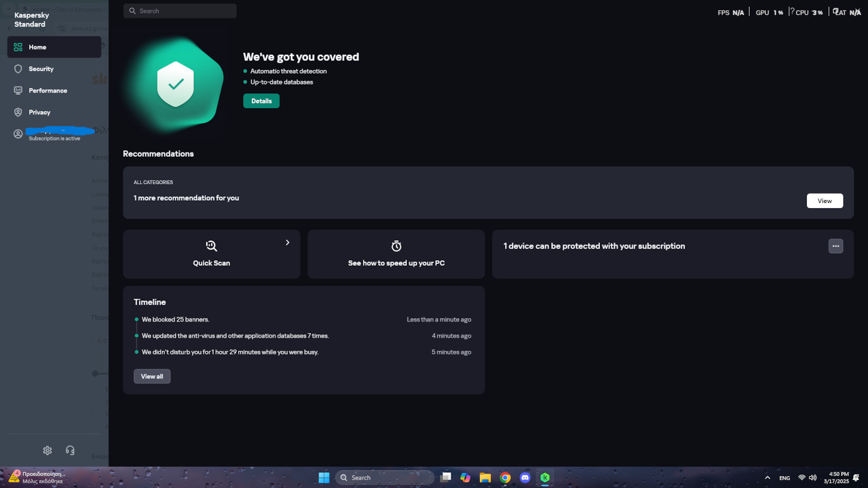Open the weather warning widget on the taskbar
This screenshot has height=488, width=868.
click(37, 478)
